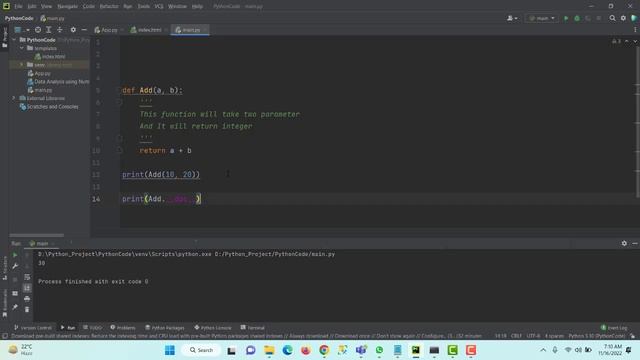Change UTF-8 file encoding in status bar
This screenshot has width=640, height=360.
click(x=533, y=336)
